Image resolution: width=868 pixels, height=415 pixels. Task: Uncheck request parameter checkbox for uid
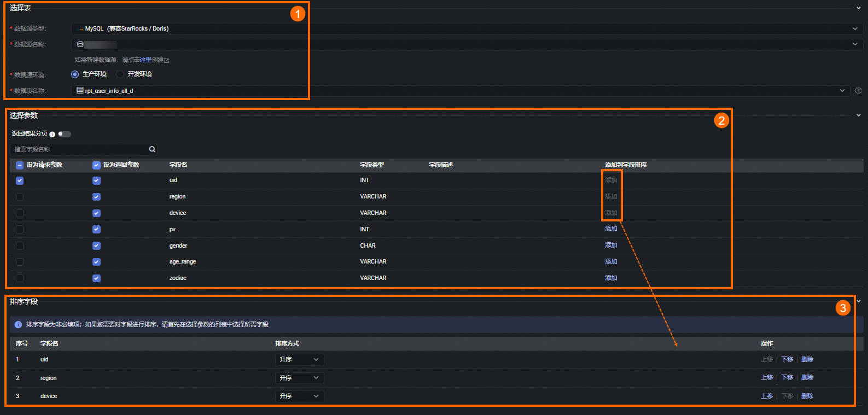tap(20, 180)
